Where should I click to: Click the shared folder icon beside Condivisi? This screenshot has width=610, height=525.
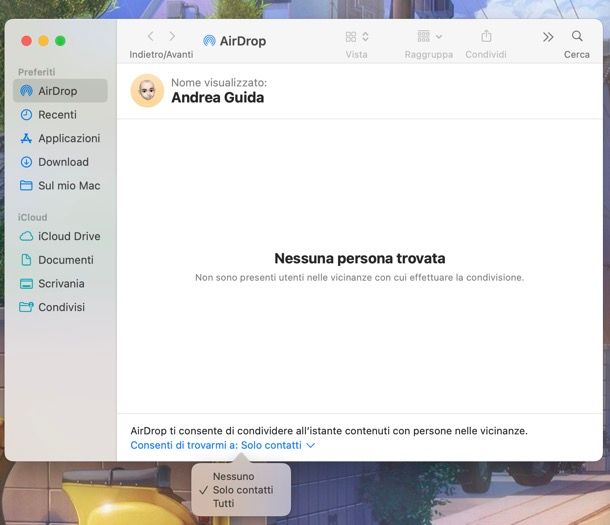pos(26,307)
